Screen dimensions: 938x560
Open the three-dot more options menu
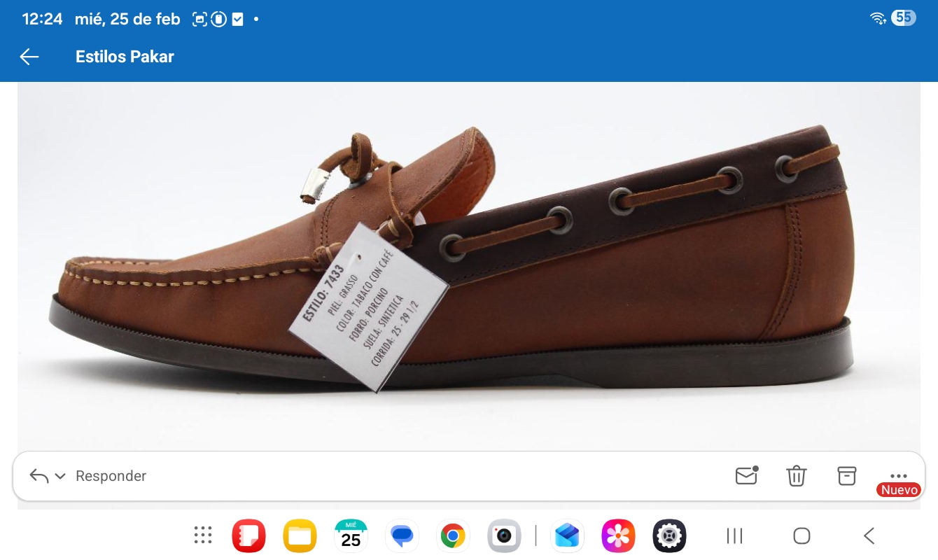(898, 476)
